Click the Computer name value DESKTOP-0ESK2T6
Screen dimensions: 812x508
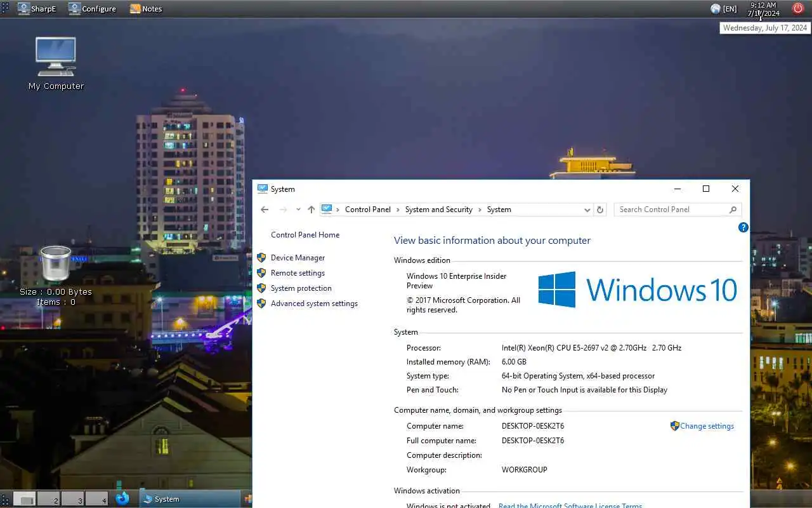coord(533,426)
